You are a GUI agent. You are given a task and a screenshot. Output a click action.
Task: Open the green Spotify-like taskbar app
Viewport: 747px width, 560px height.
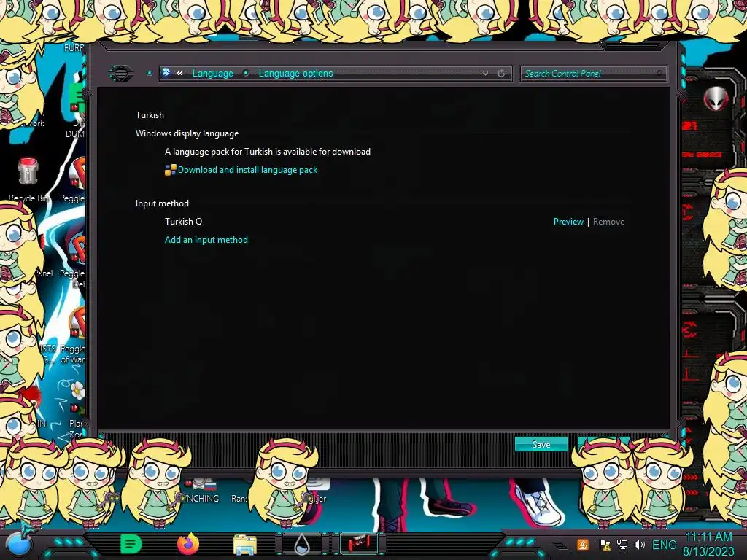131,544
